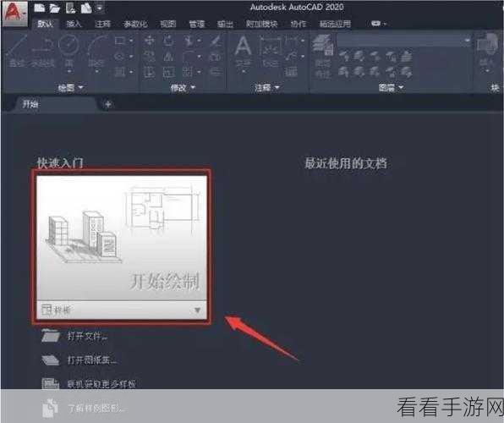
Task: Open dropdown arrow beside Rectangle tool
Action: pos(131,41)
